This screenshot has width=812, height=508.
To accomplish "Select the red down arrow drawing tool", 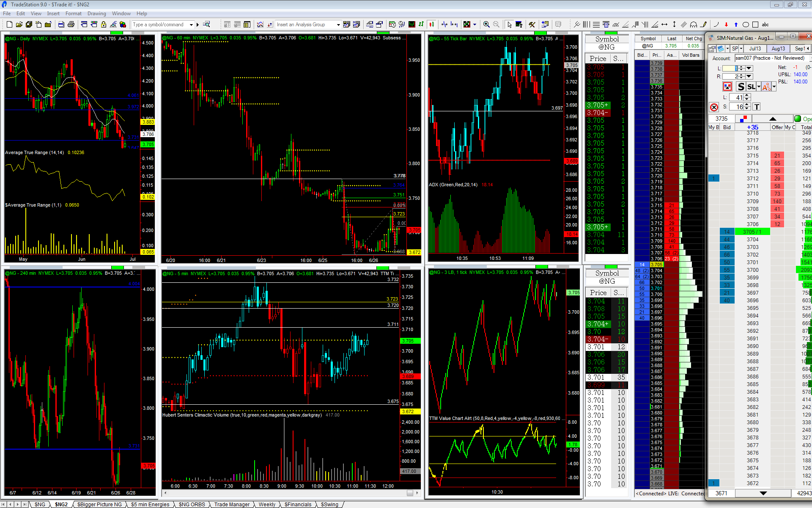I will coord(726,25).
